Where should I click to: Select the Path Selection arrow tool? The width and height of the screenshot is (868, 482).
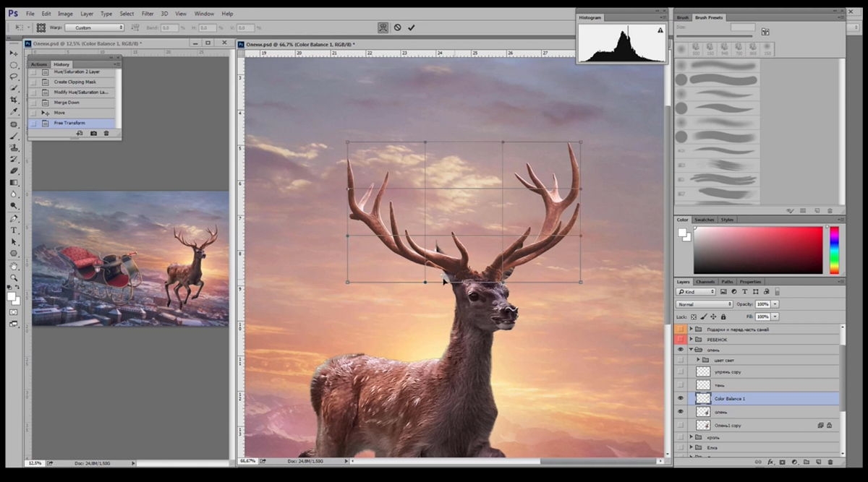[13, 241]
